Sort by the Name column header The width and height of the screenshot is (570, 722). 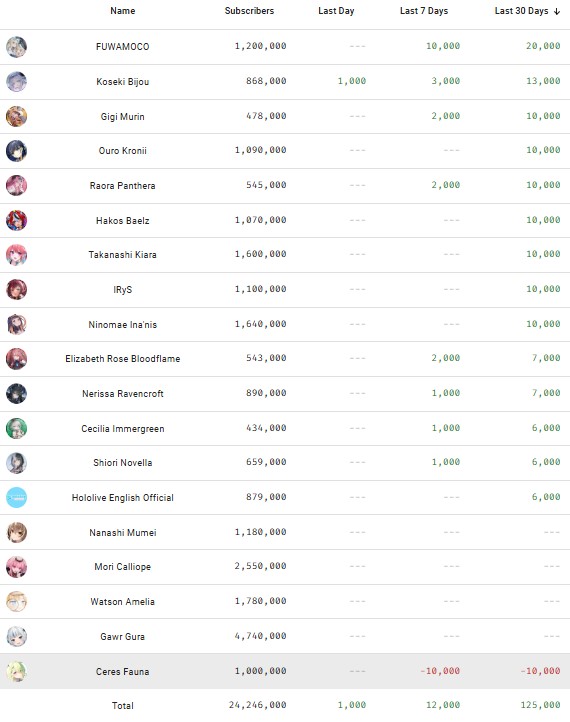(x=122, y=11)
